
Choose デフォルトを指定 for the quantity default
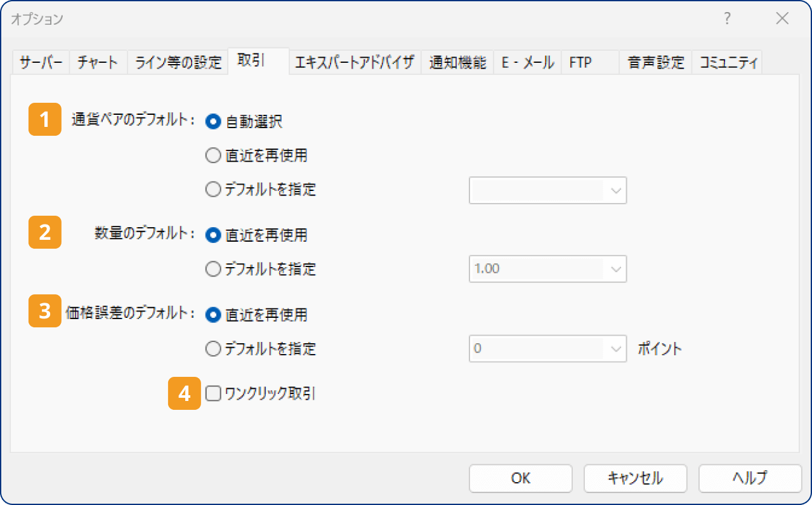[213, 269]
